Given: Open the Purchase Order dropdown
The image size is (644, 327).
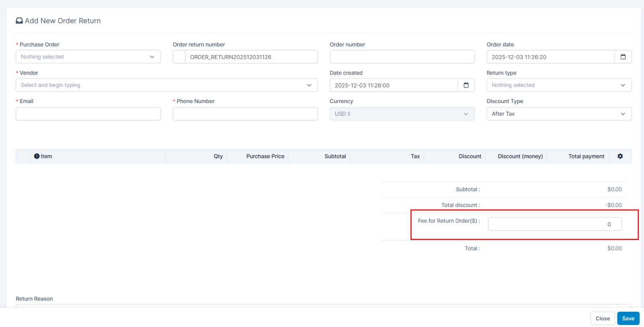Looking at the screenshot, I should click(x=88, y=57).
